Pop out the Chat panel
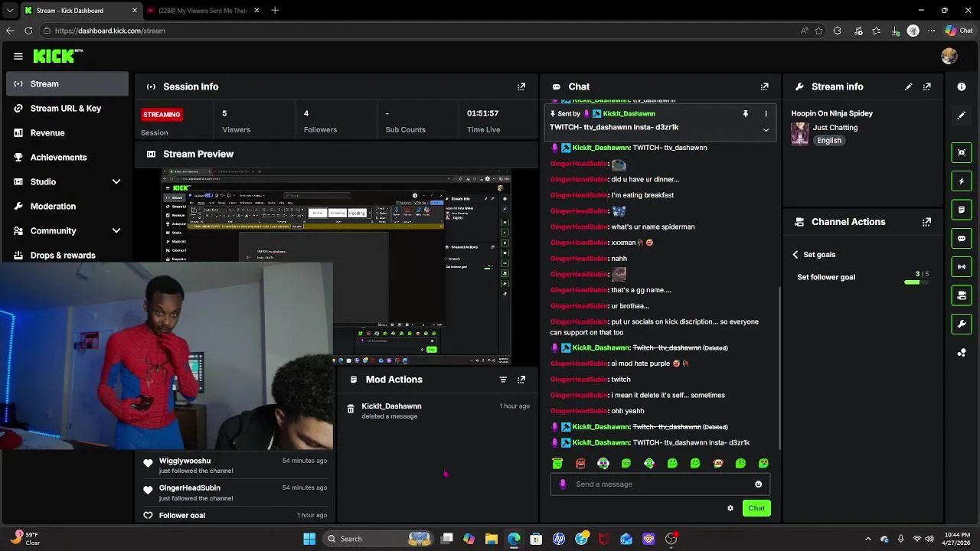The image size is (980, 551). pyautogui.click(x=764, y=86)
